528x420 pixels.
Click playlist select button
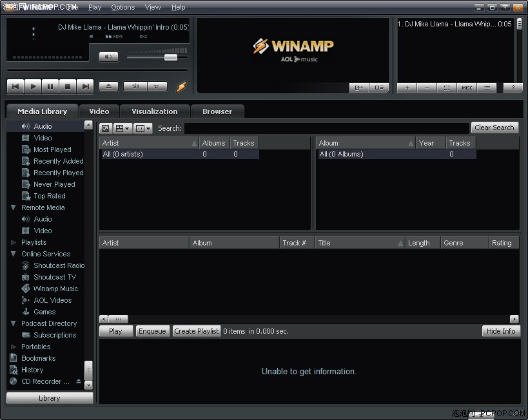(x=447, y=88)
